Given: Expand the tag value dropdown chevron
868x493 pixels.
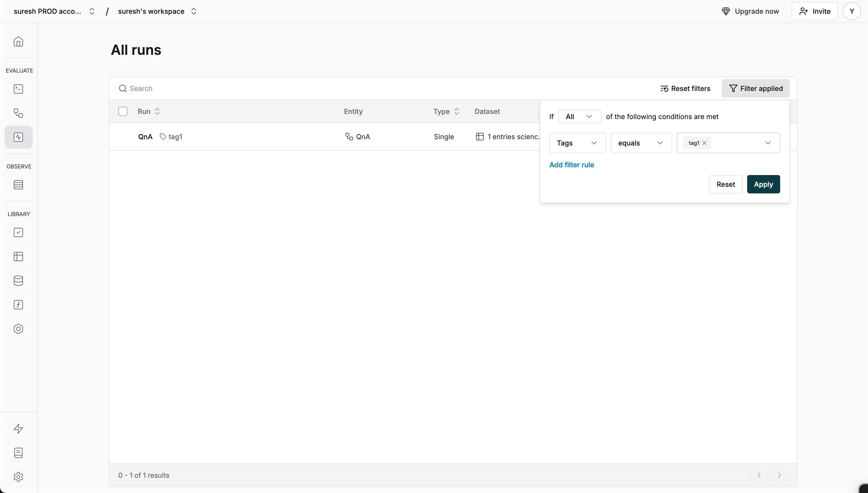Looking at the screenshot, I should click(x=768, y=143).
